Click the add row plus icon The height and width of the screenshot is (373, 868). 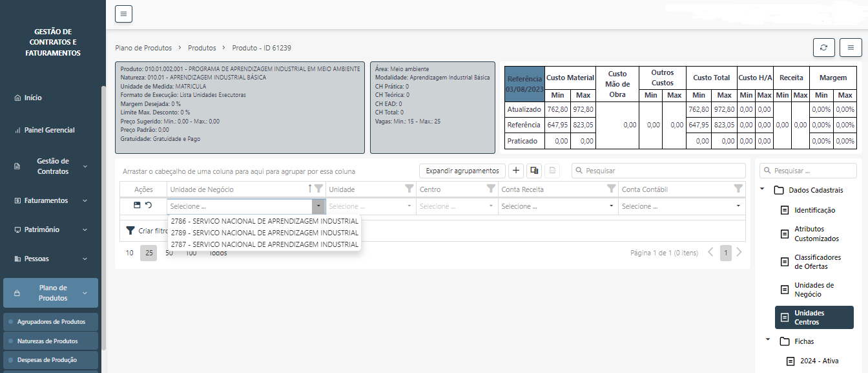click(516, 171)
